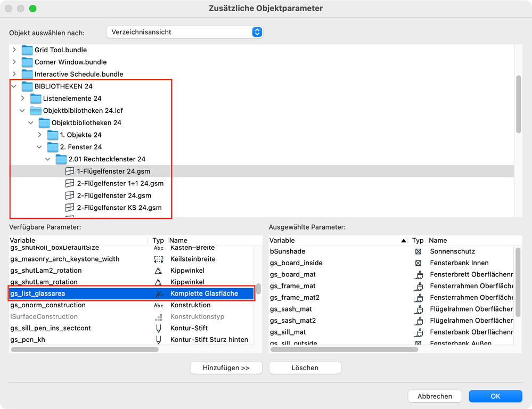Collapse the BIBLIOTHEKEN 24 folder
532x409 pixels.
click(x=14, y=86)
